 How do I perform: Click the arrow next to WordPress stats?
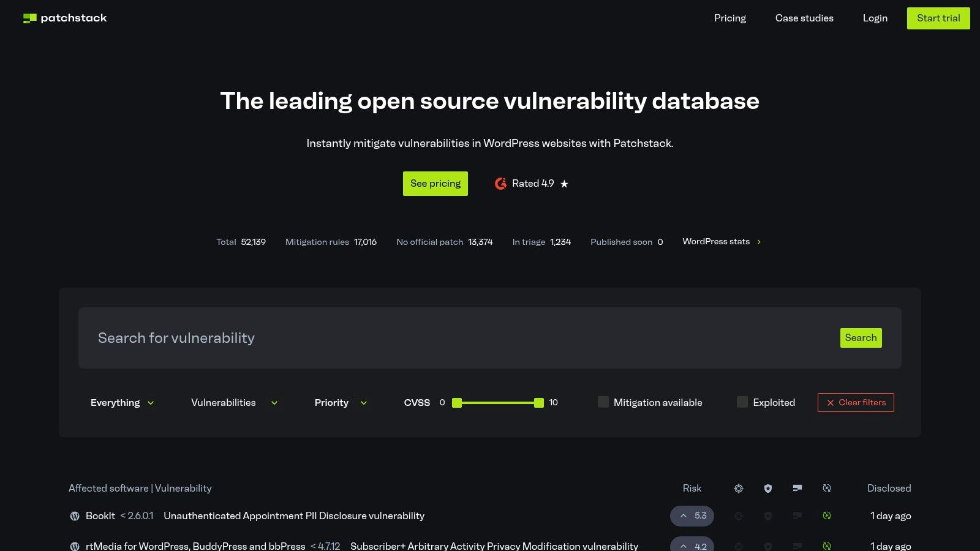point(759,242)
